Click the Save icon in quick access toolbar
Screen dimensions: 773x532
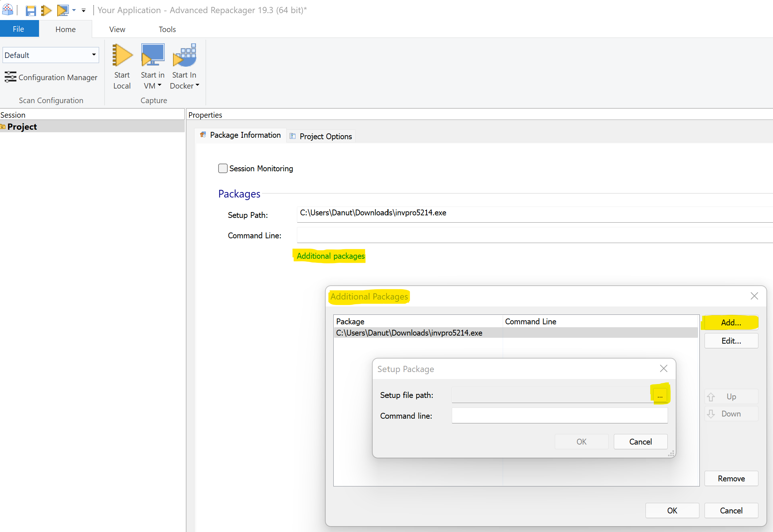(x=31, y=10)
